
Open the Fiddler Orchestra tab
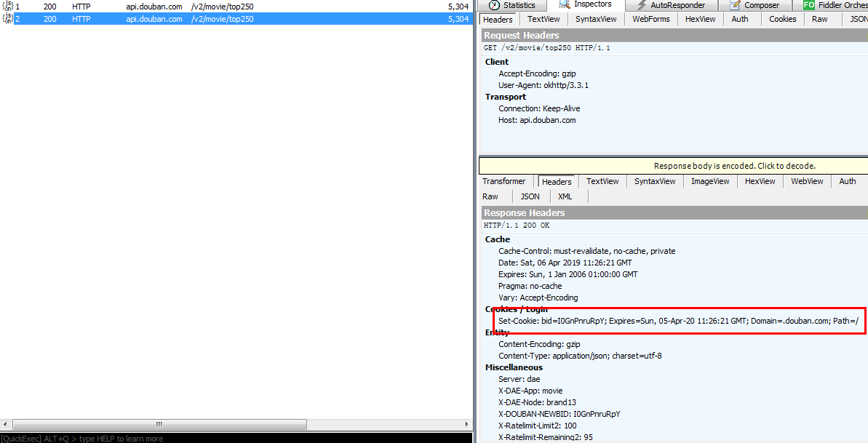(x=830, y=5)
